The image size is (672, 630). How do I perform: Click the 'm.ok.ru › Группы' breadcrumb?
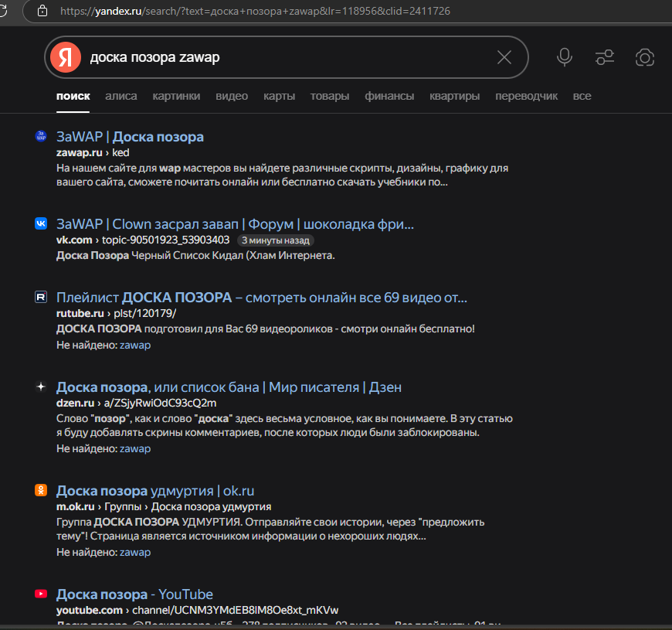(x=164, y=506)
